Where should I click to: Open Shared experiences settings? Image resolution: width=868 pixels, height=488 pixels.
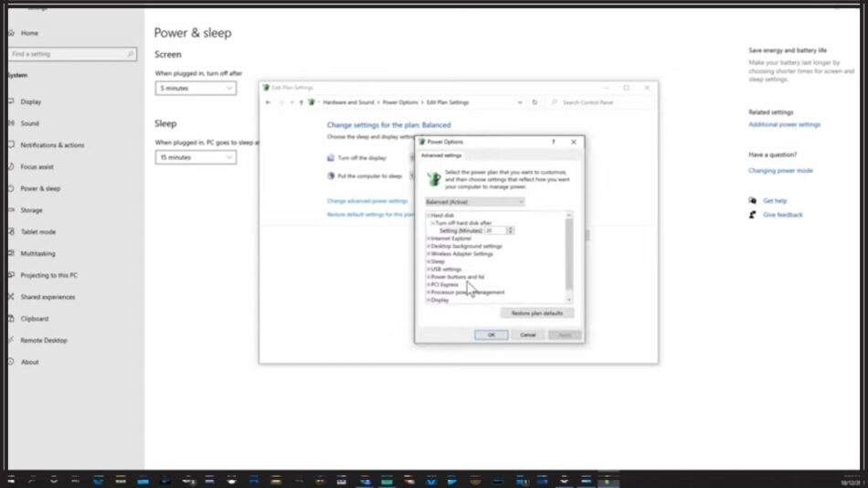48,297
